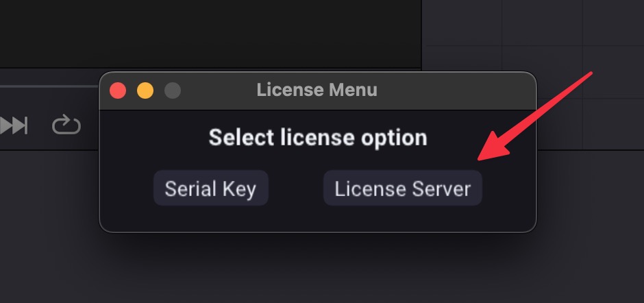Click the transport bar between skip and loop
Screen dimensions: 644x303
(40, 125)
